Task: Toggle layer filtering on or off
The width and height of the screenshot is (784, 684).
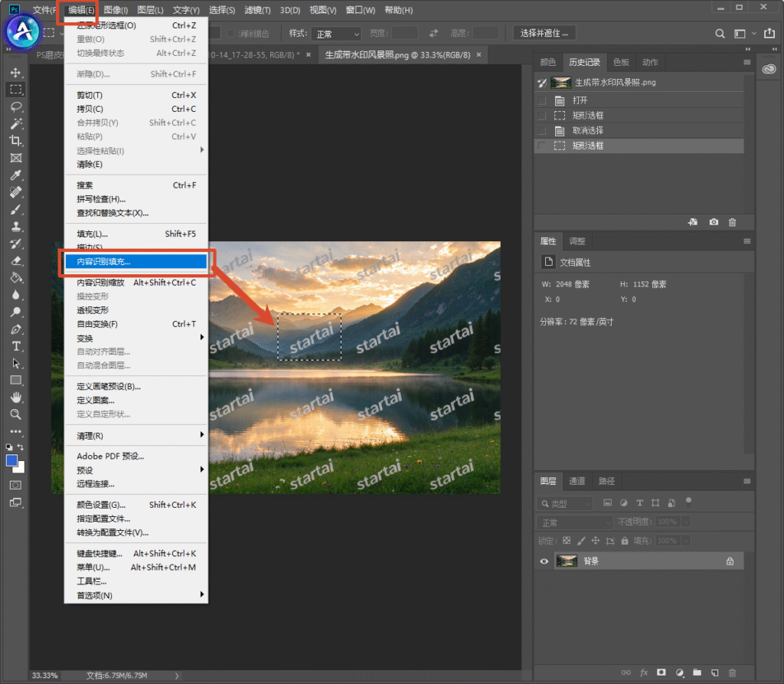Action: 688,501
